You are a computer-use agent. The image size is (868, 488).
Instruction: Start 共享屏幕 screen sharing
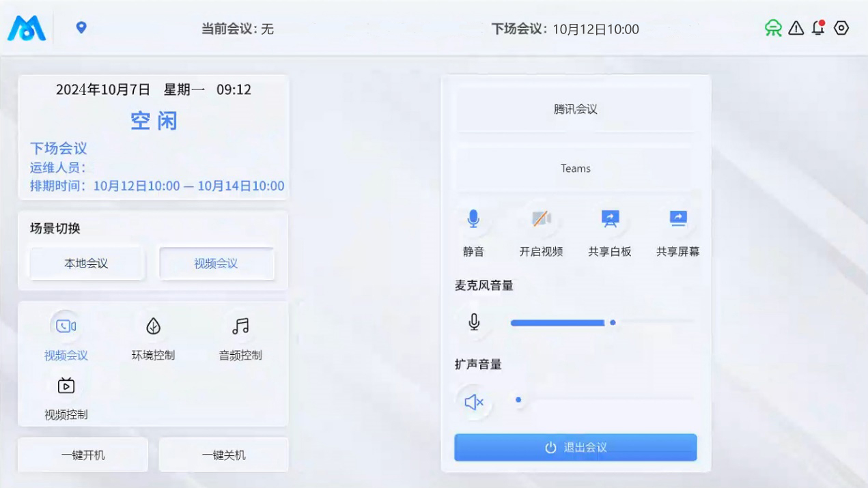pyautogui.click(x=677, y=219)
